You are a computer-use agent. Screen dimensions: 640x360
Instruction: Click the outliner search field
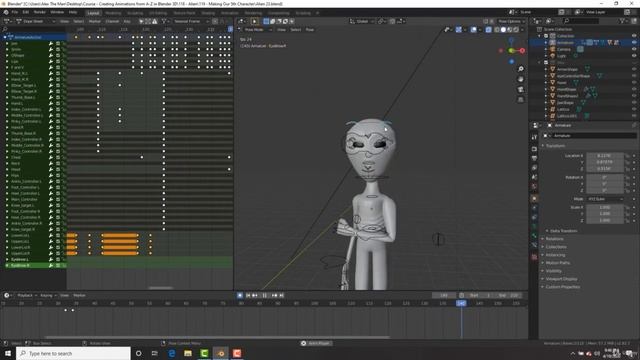point(581,20)
